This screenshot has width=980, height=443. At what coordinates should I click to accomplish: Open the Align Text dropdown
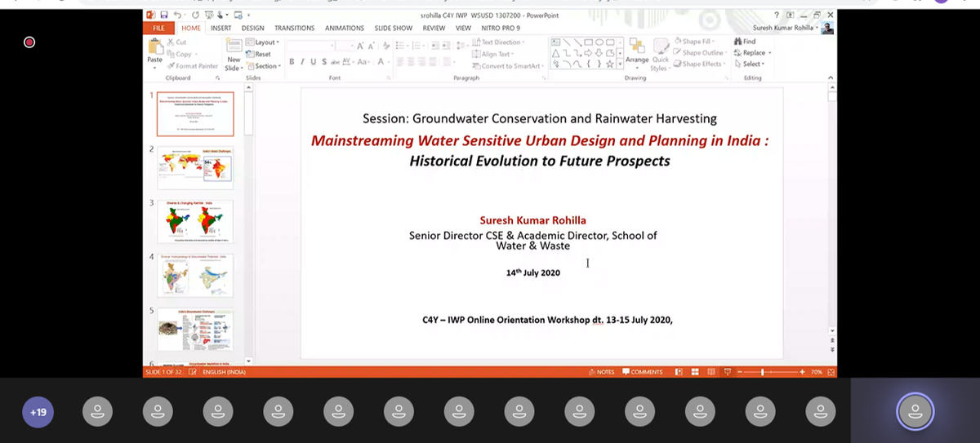click(x=492, y=55)
